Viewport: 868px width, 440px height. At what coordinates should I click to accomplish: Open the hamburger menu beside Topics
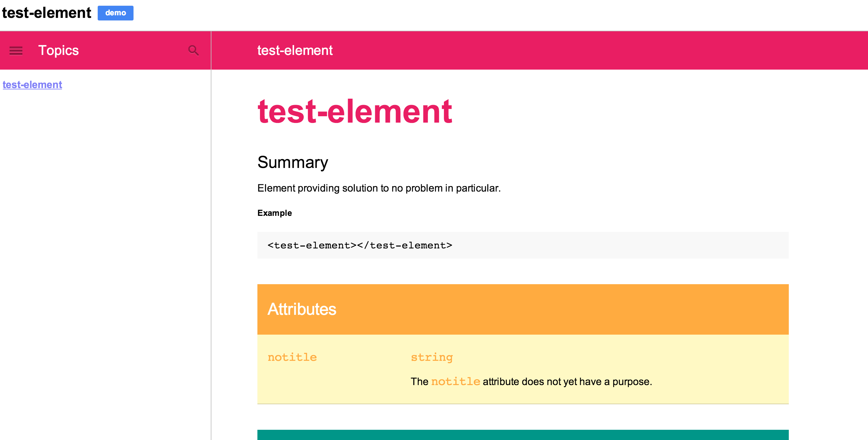[x=16, y=50]
